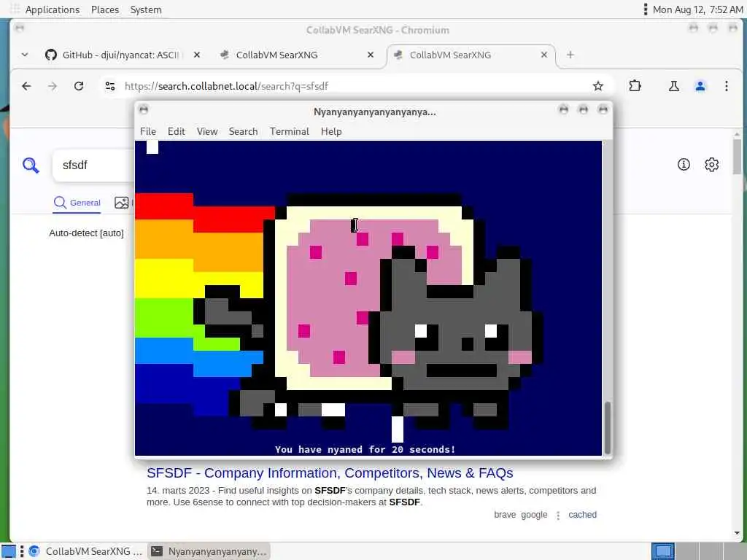Open SFSDF Company Information result link
Viewport: 747px width, 560px height.
click(330, 472)
